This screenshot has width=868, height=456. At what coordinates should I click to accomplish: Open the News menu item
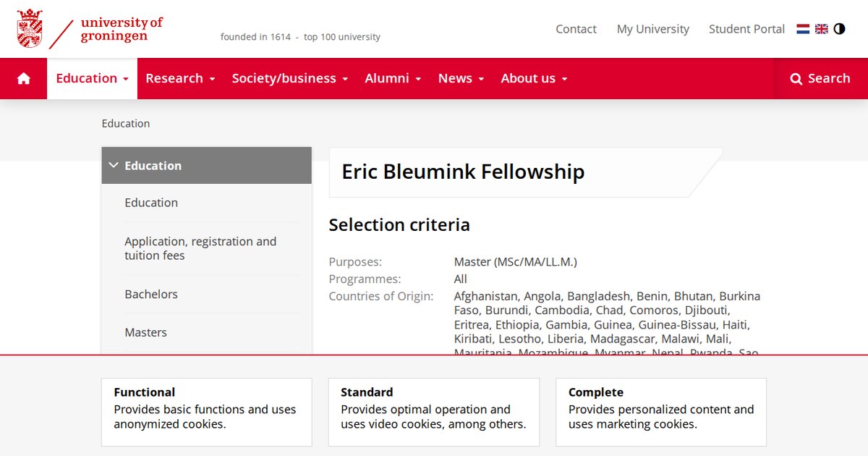461,78
